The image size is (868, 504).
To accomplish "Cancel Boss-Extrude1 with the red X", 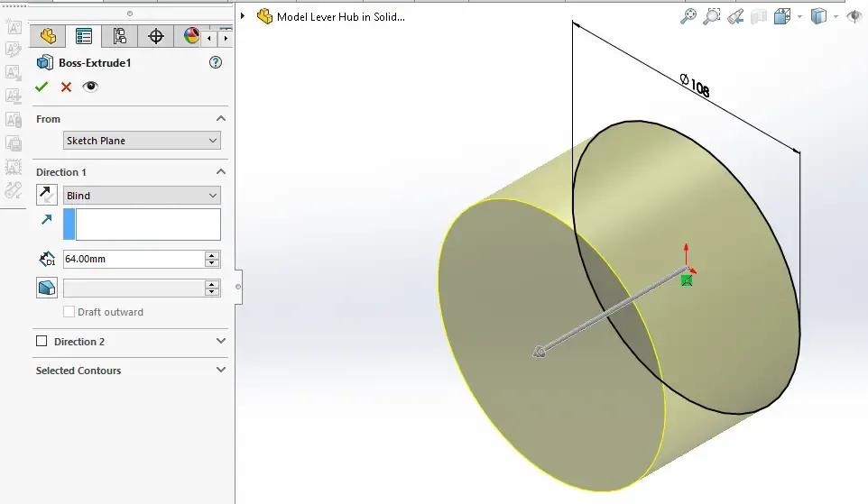I will (x=67, y=87).
